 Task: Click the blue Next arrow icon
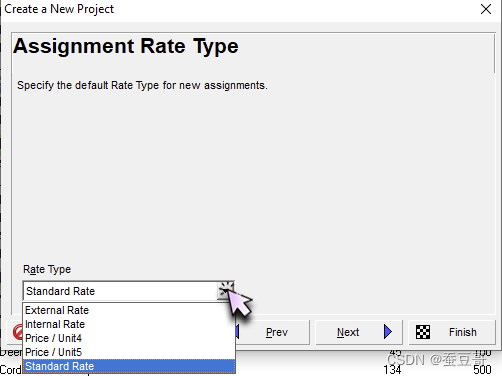coord(388,332)
